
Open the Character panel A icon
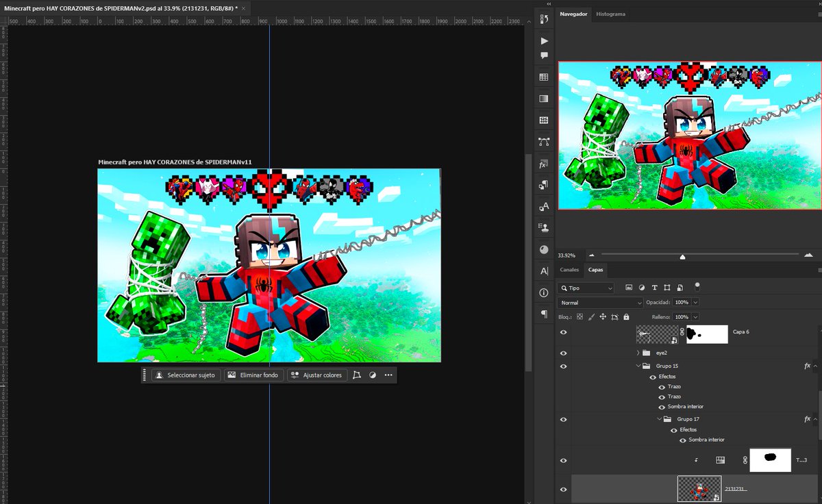click(544, 271)
